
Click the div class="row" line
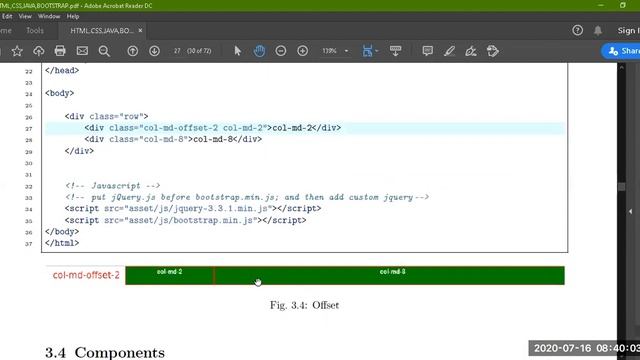pyautogui.click(x=106, y=117)
